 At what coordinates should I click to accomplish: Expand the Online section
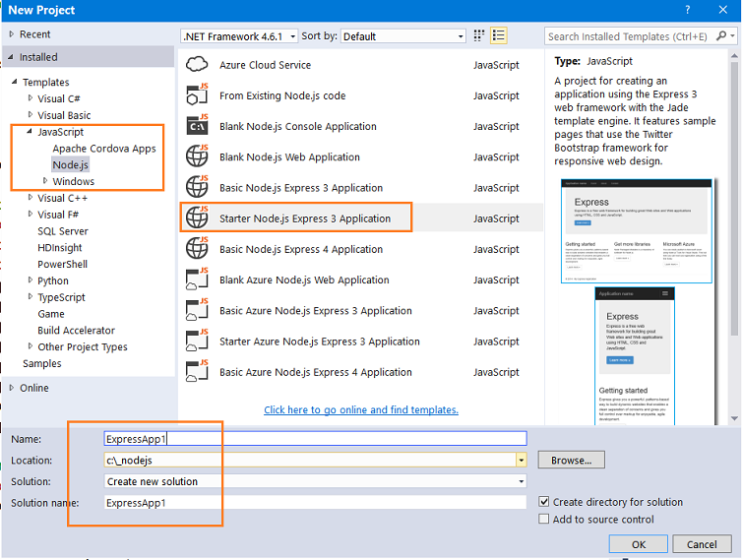tap(12, 388)
